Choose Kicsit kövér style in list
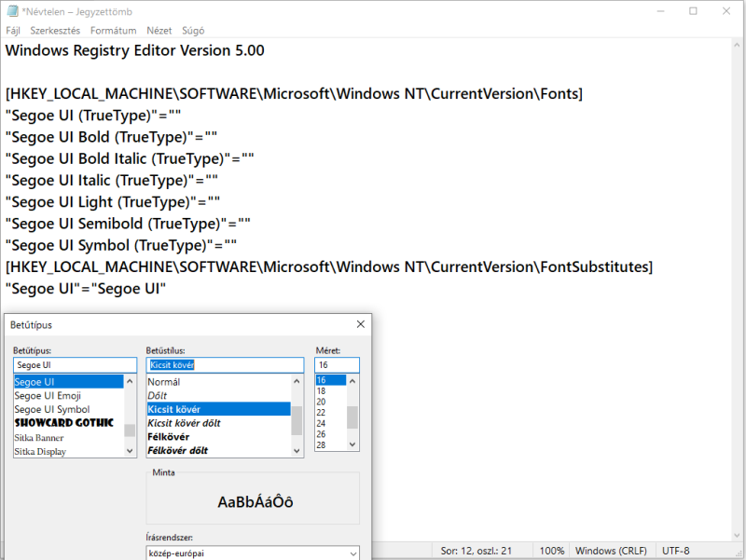Screen dimensions: 746x560 (219, 409)
